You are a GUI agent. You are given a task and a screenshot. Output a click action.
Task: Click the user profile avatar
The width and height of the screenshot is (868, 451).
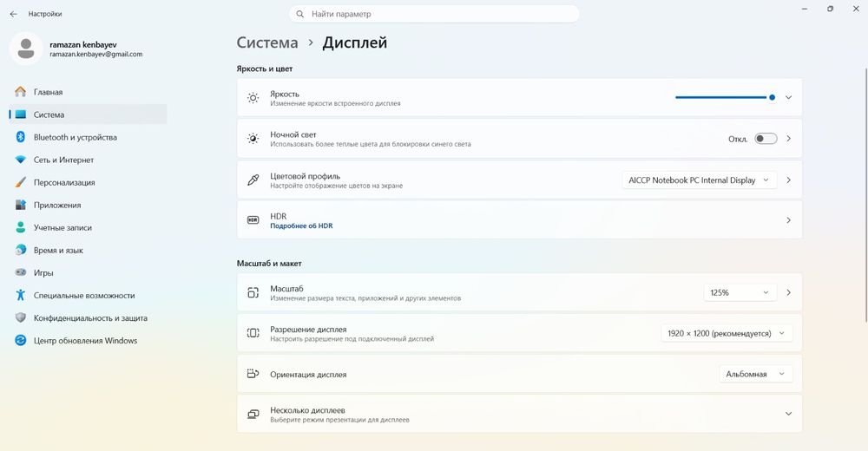coord(26,49)
